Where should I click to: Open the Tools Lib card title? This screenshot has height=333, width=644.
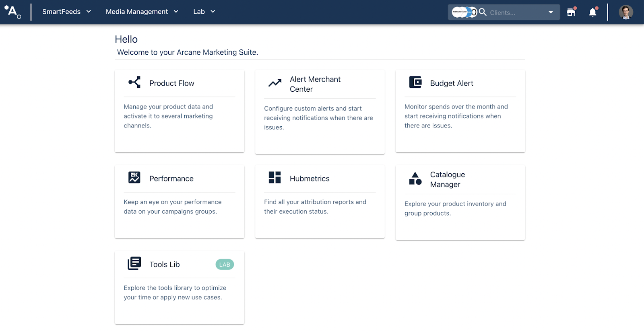tap(165, 265)
